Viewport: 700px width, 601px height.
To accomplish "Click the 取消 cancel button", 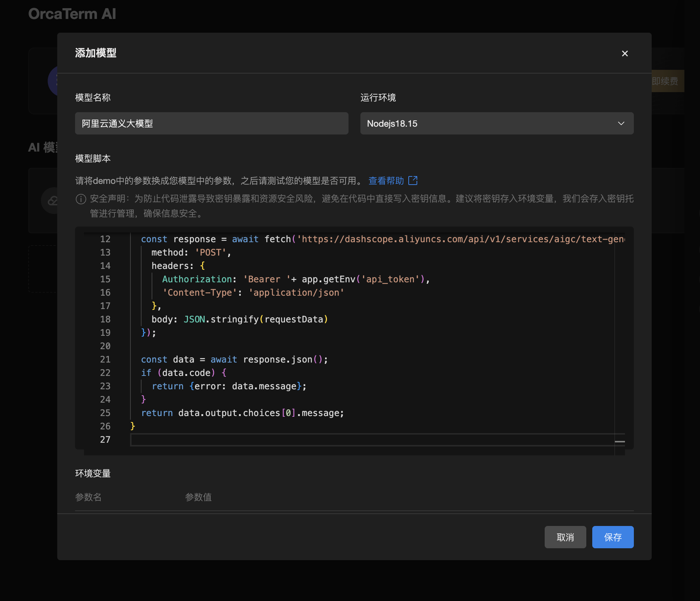I will 565,537.
